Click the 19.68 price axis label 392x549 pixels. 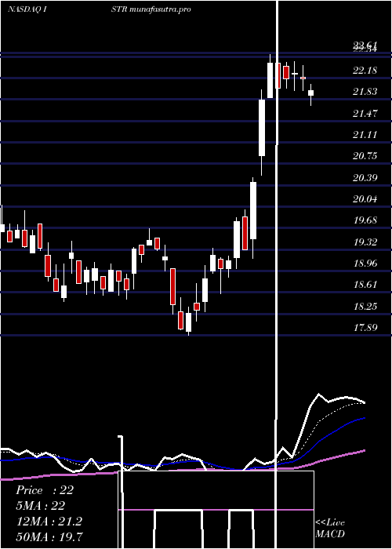click(x=365, y=220)
